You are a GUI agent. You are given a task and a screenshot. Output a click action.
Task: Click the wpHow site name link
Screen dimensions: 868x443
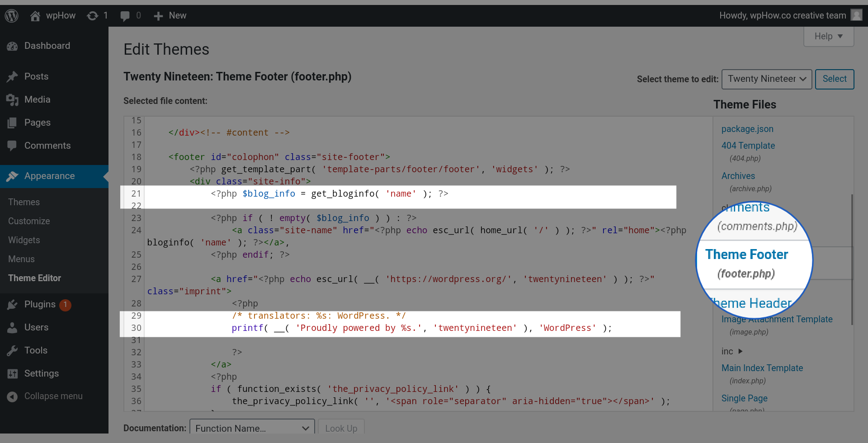(x=61, y=15)
